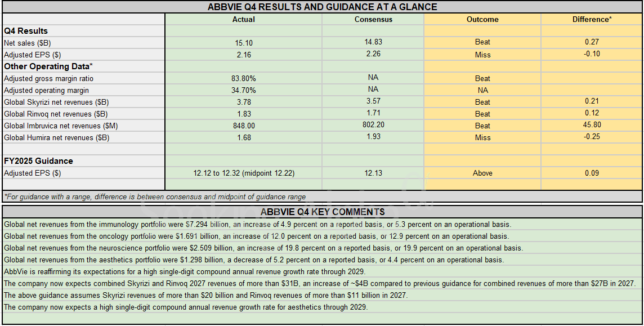This screenshot has height=326, width=644.
Task: Click the Imbruvica consensus value 802.20
Action: (373, 125)
